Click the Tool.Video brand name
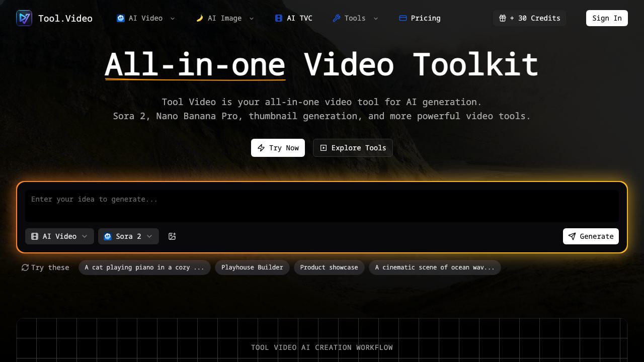 (65, 18)
